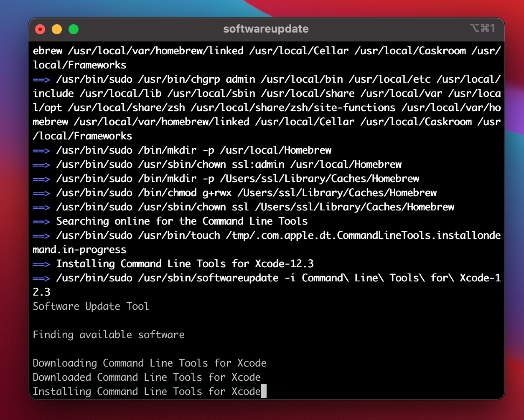
Task: Click 'Downloaded Command Line Tools for Xcode' line
Action: [147, 377]
